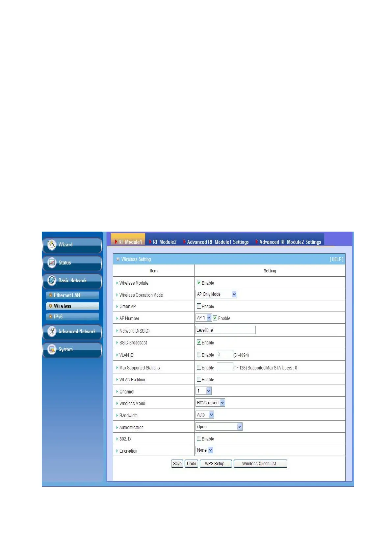Click the 'Item' column header
Image resolution: width=392 pixels, height=554 pixels.
pyautogui.click(x=153, y=271)
